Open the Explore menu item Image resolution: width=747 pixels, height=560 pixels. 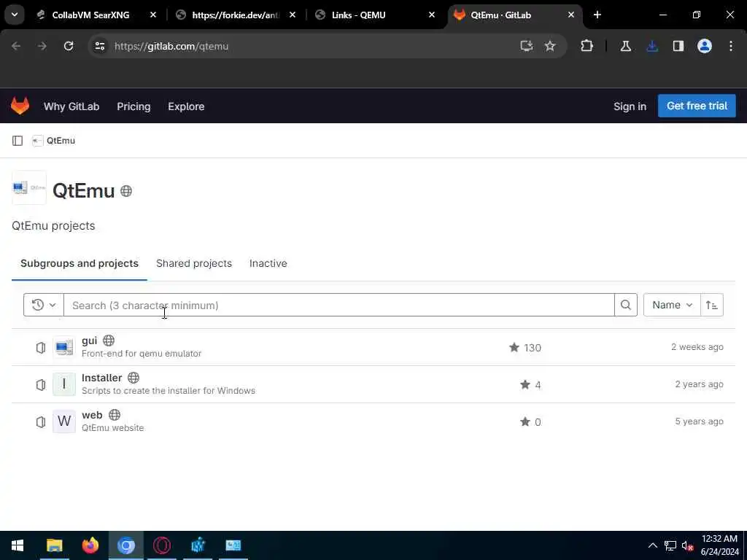[186, 106]
